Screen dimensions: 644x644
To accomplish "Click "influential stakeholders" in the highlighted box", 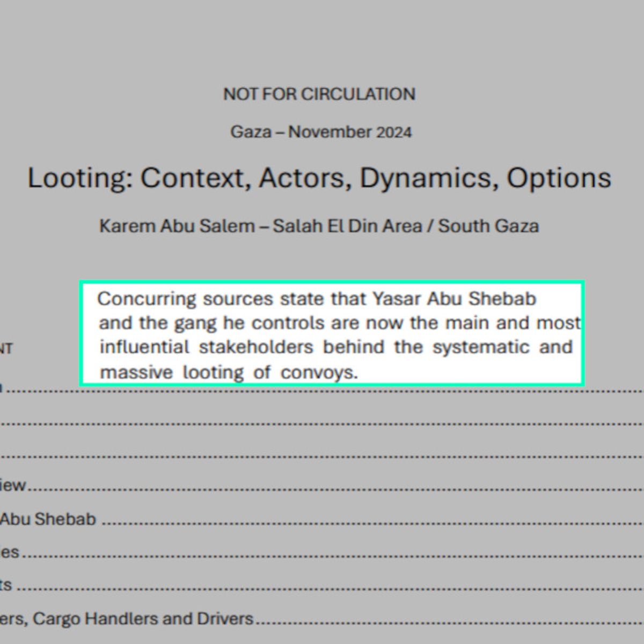I will 206,347.
